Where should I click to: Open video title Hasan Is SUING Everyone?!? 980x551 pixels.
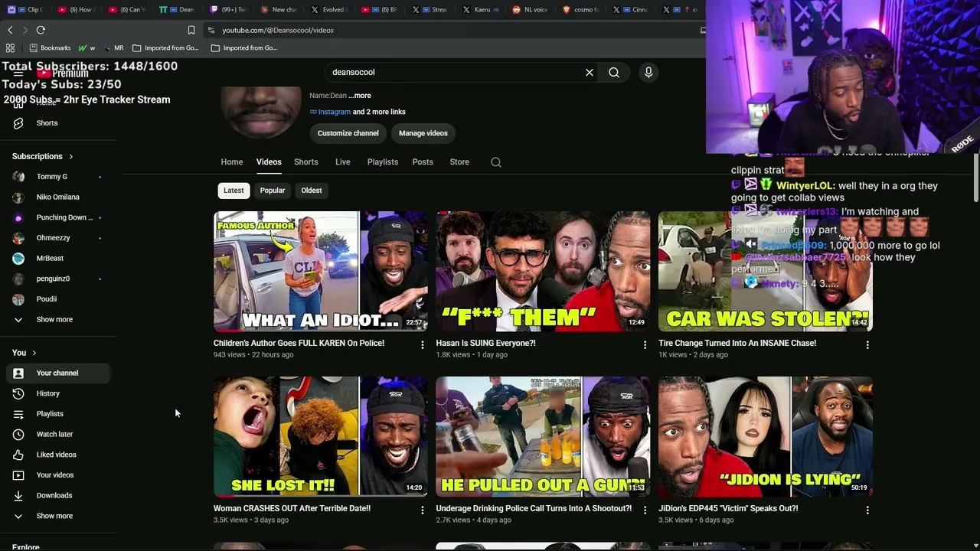[x=485, y=343]
